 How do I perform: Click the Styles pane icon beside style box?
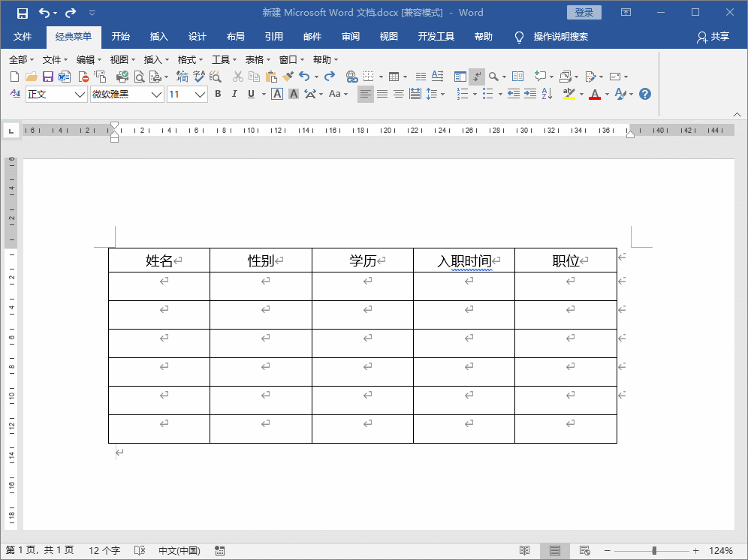15,94
